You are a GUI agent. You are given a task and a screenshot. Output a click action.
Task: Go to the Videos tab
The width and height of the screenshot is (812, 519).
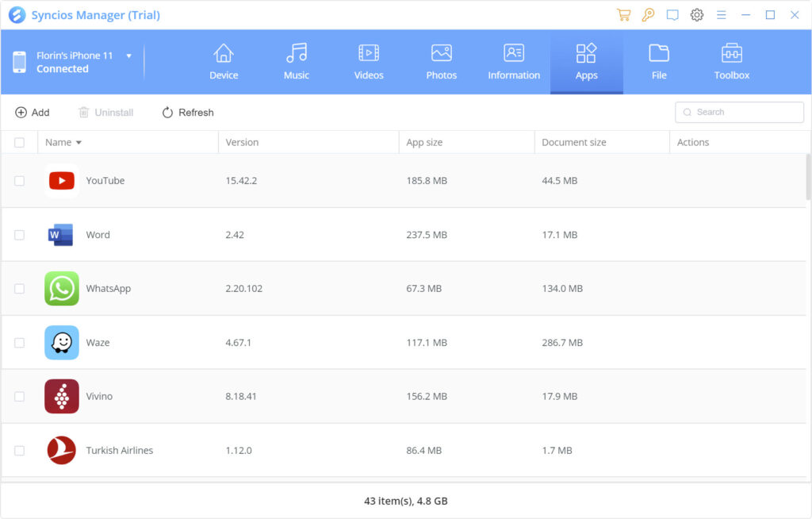(x=369, y=62)
